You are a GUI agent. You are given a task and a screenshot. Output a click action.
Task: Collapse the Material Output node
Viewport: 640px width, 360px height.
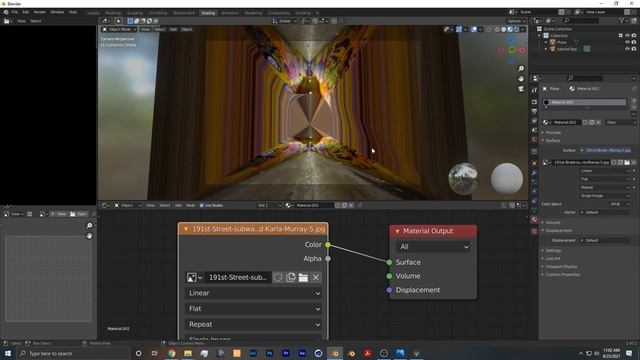pyautogui.click(x=397, y=231)
